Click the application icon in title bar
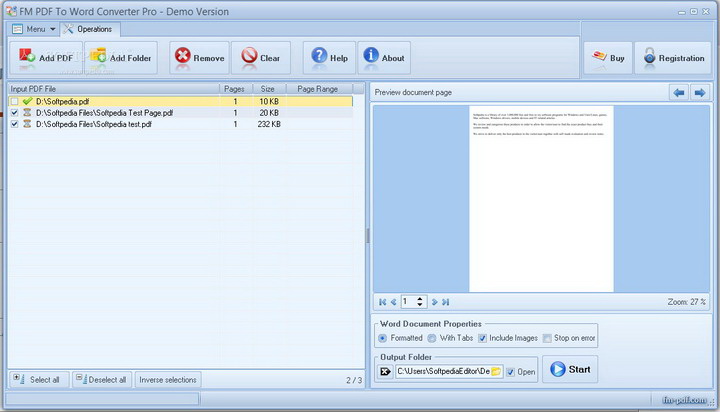Viewport: 720px width, 412px height. coord(11,11)
